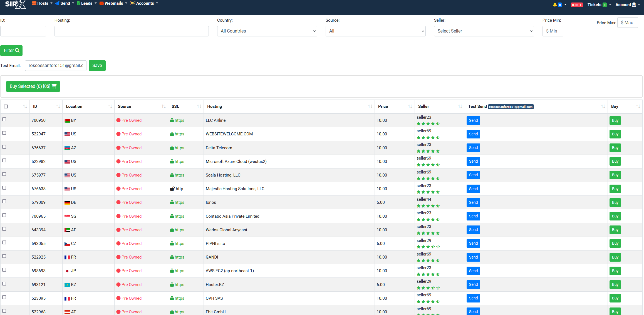Open the Source dropdown
This screenshot has width=644, height=315.
(x=375, y=31)
